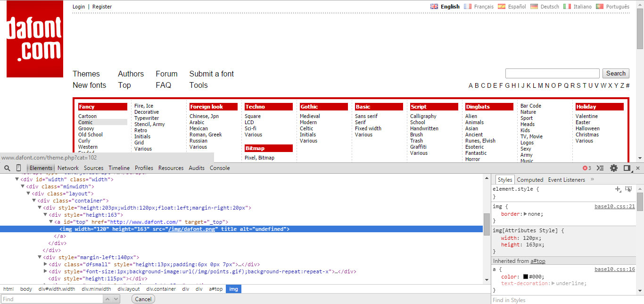Open the Profiles tab
This screenshot has width=644, height=304.
[144, 168]
